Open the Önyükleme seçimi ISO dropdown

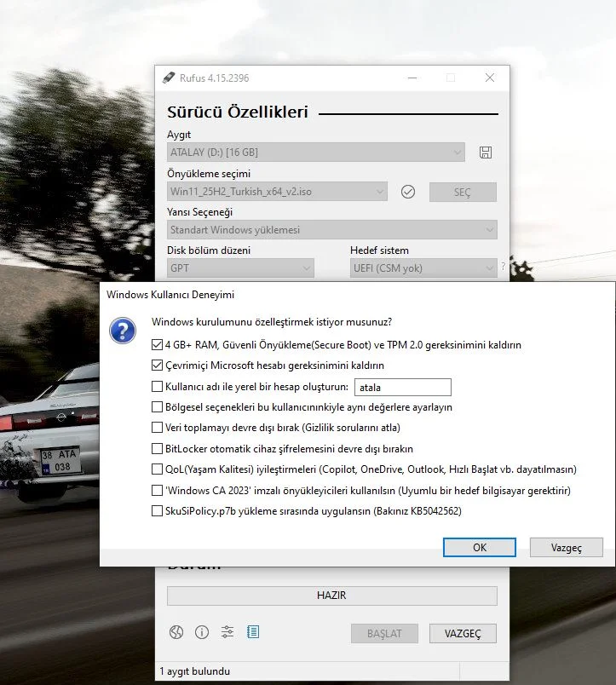point(277,192)
